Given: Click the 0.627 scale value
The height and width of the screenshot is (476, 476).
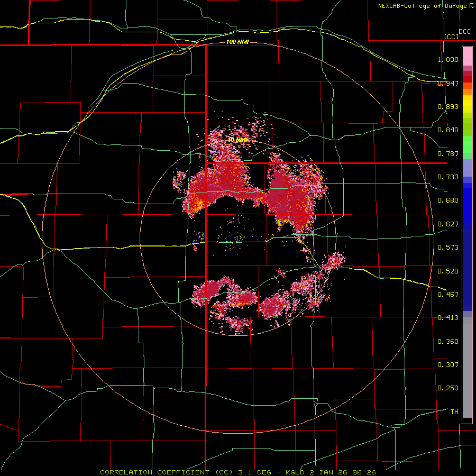Looking at the screenshot, I should click(448, 224).
